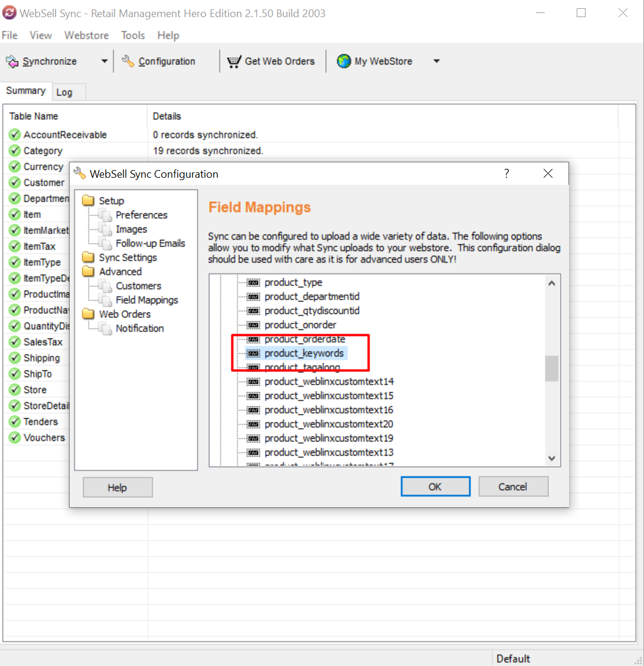Click green check icon beside Vouchers
The image size is (644, 666).
[15, 438]
